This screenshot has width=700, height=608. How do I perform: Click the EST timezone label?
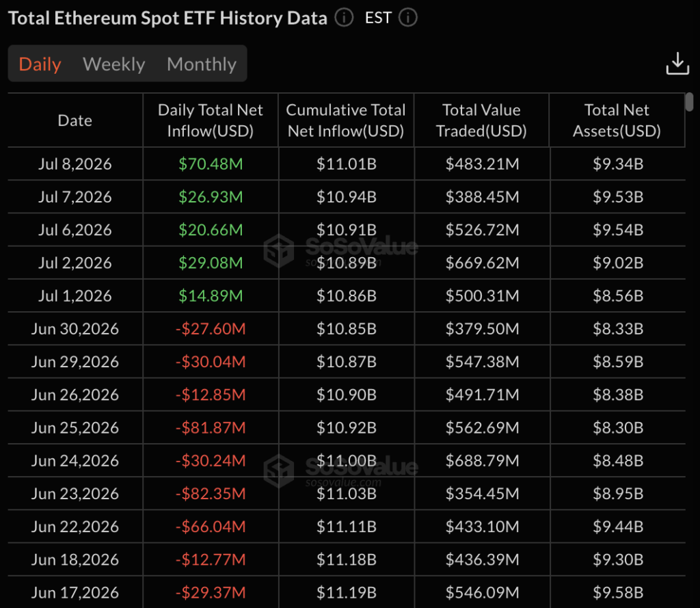click(377, 18)
